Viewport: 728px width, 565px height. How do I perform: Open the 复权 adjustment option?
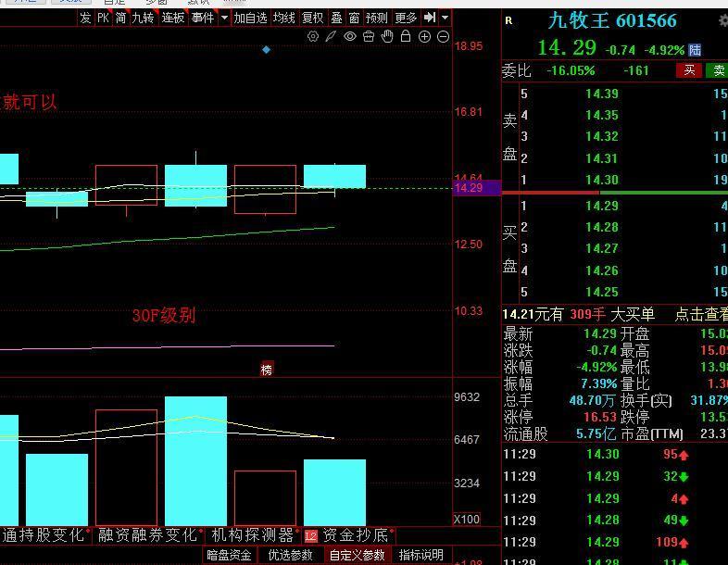coord(312,18)
